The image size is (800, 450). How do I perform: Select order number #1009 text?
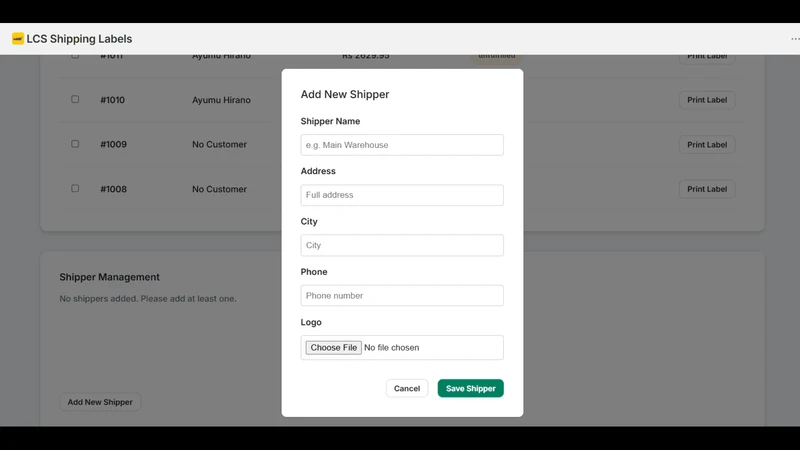(x=113, y=144)
